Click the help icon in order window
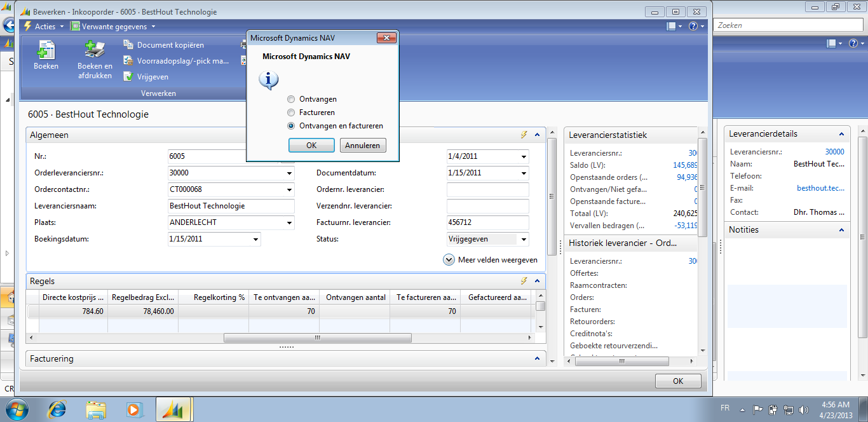This screenshot has width=868, height=422. (693, 26)
